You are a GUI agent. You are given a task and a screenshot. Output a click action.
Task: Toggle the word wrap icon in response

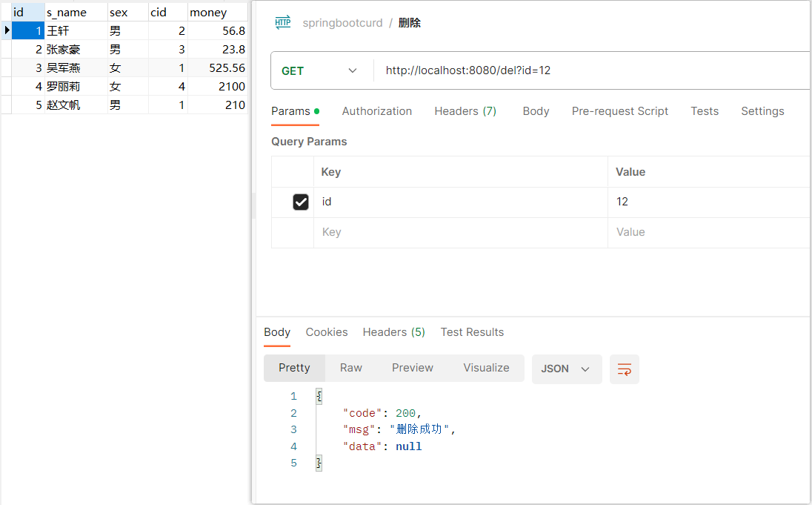tap(624, 369)
